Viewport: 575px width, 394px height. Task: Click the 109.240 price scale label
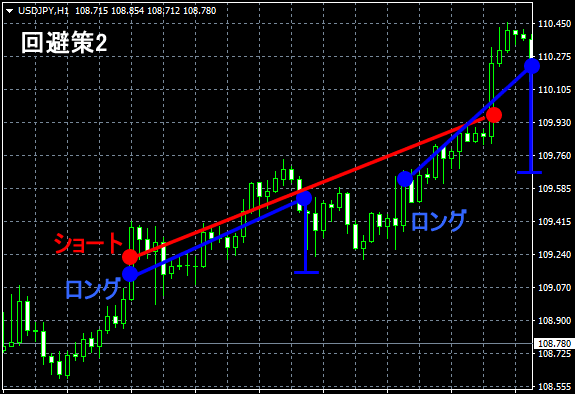[x=554, y=255]
